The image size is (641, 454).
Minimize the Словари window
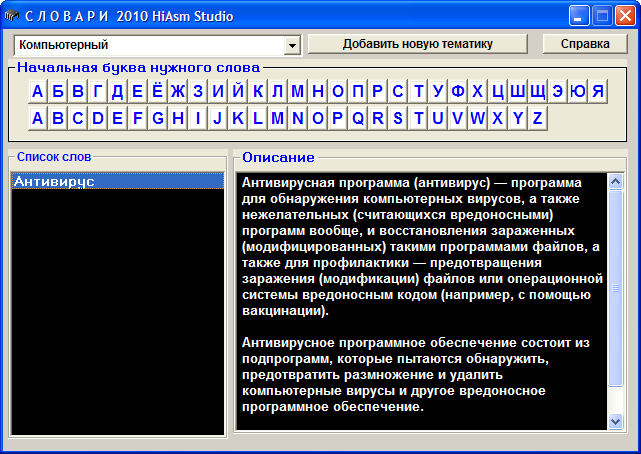coord(579,16)
